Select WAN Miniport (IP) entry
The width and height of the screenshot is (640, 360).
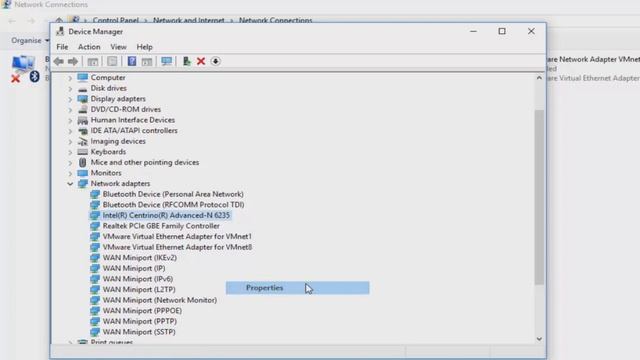coord(134,269)
